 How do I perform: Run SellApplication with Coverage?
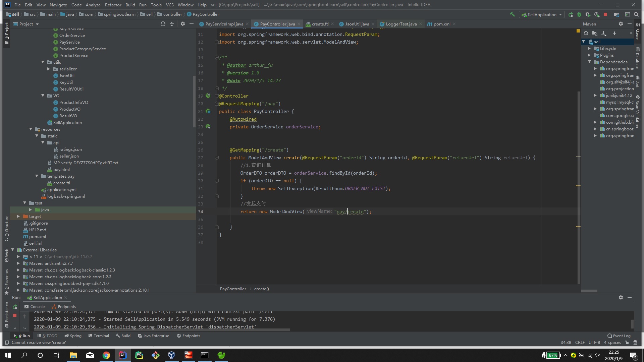click(x=588, y=14)
